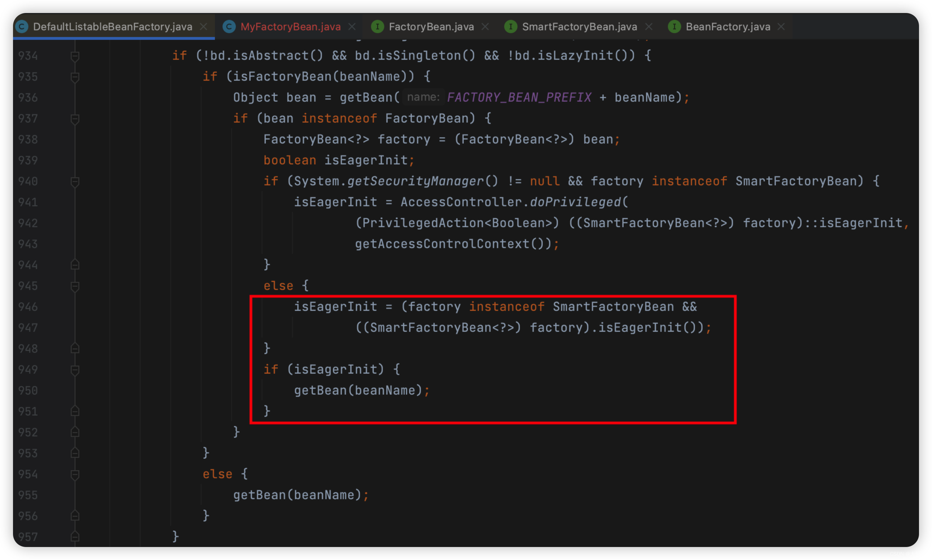Close the BeanFactory.java tab

(781, 27)
